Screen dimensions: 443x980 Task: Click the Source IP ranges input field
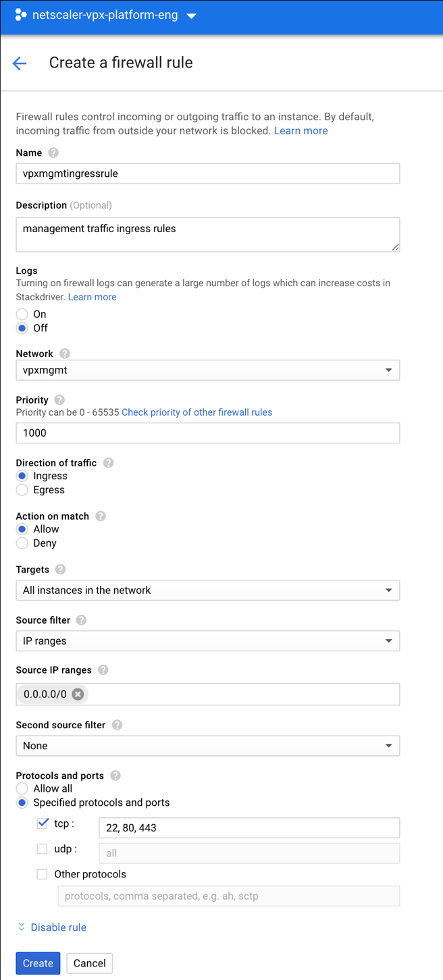(x=208, y=694)
